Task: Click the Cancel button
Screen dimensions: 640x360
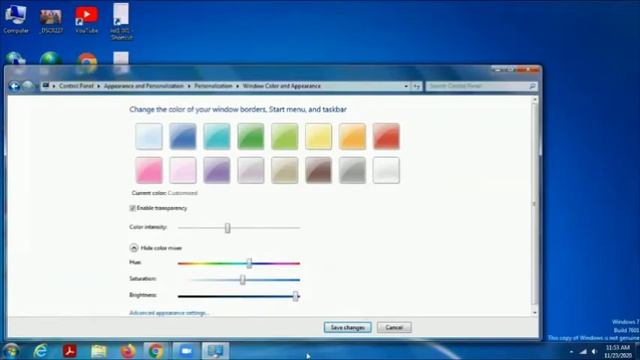Action: pyautogui.click(x=394, y=327)
